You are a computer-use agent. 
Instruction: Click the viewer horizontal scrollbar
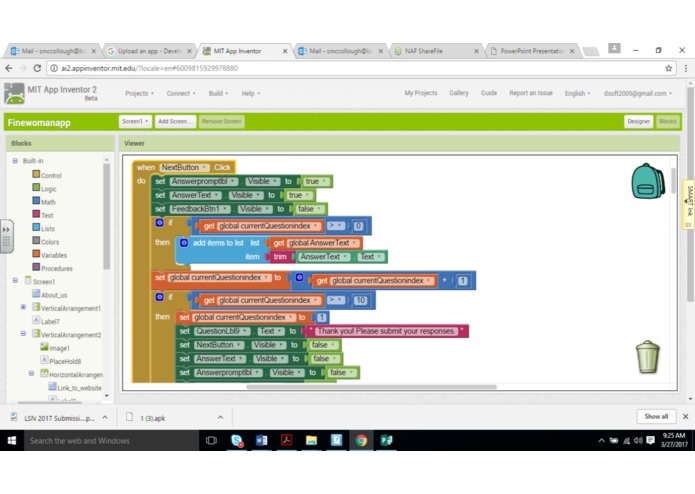pyautogui.click(x=371, y=387)
